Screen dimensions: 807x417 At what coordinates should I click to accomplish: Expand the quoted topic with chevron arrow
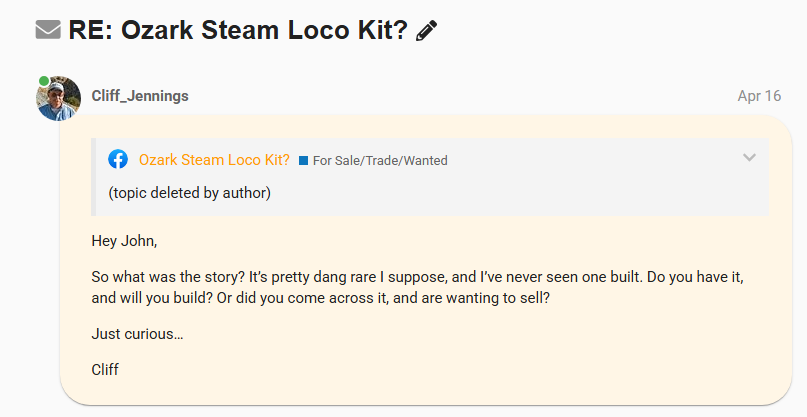click(x=749, y=157)
